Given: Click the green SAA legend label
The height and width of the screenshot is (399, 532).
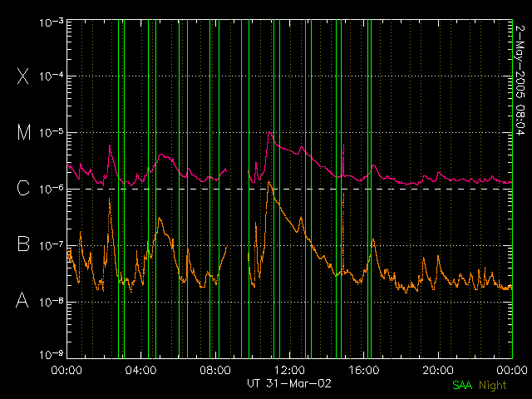Looking at the screenshot, I should [x=462, y=385].
